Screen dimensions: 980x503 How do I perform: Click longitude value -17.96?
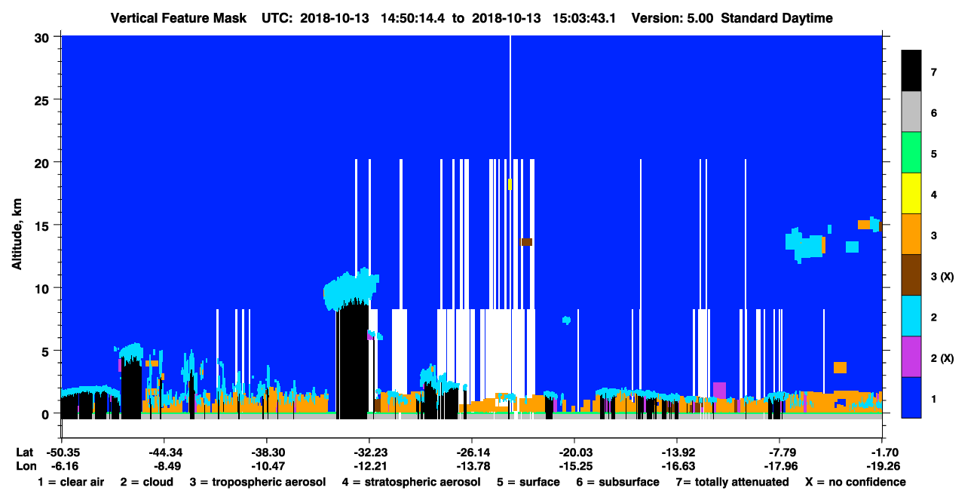pos(779,465)
